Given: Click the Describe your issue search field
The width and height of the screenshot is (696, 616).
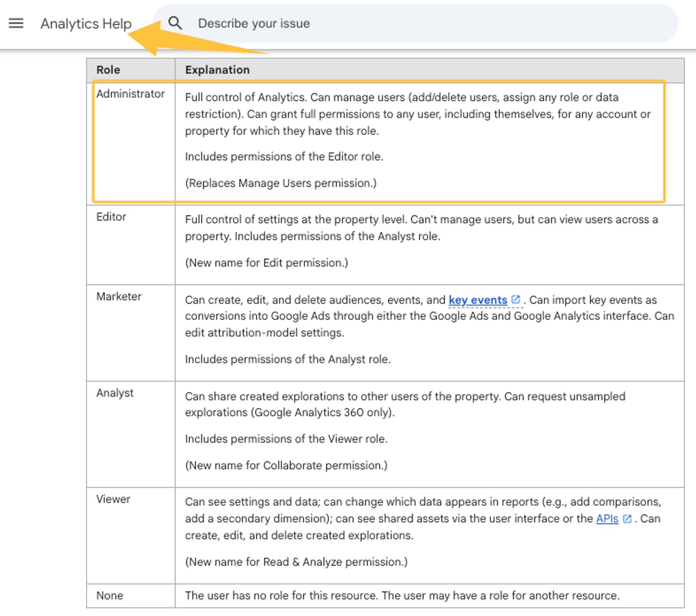Looking at the screenshot, I should click(x=415, y=23).
